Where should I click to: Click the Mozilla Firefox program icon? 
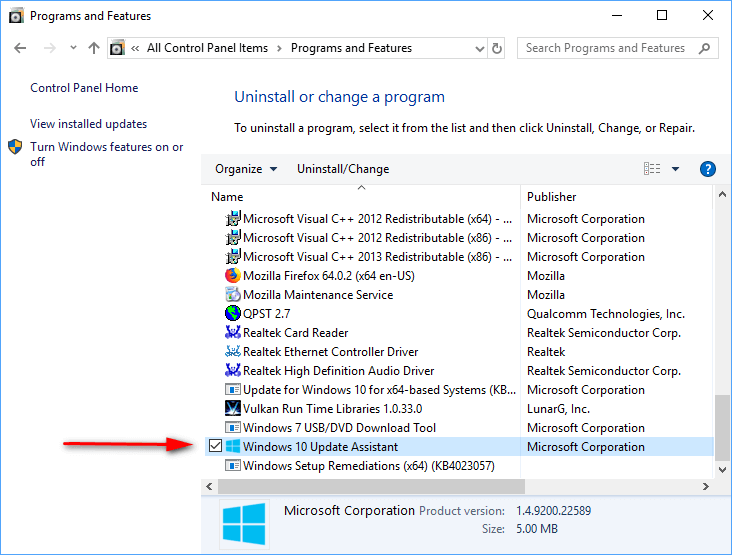[x=233, y=276]
